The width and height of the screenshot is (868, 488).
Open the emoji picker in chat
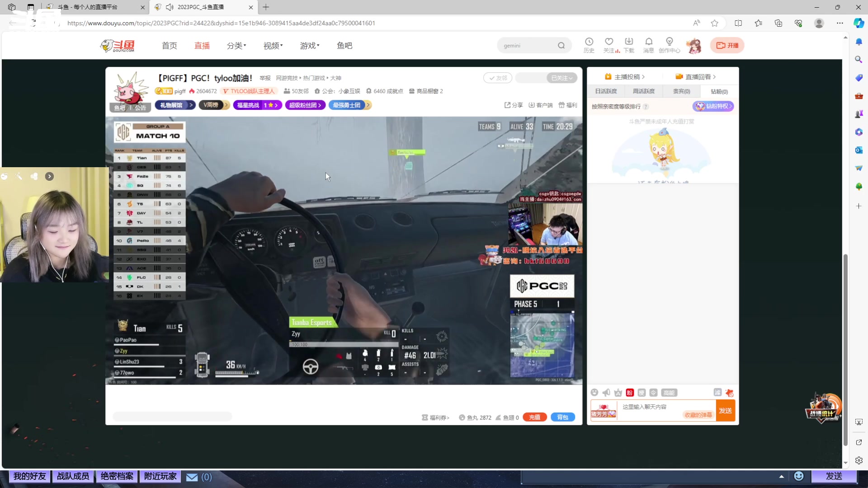point(594,393)
